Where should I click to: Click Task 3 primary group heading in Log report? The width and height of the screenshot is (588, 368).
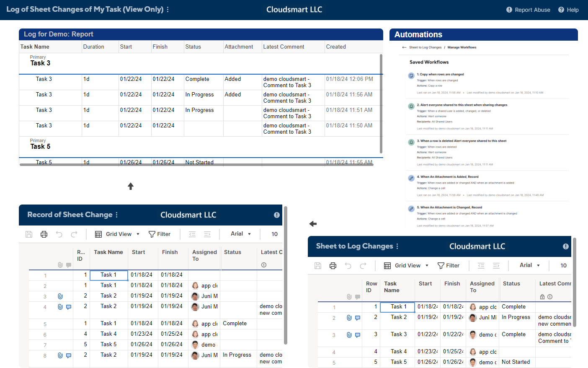(40, 63)
